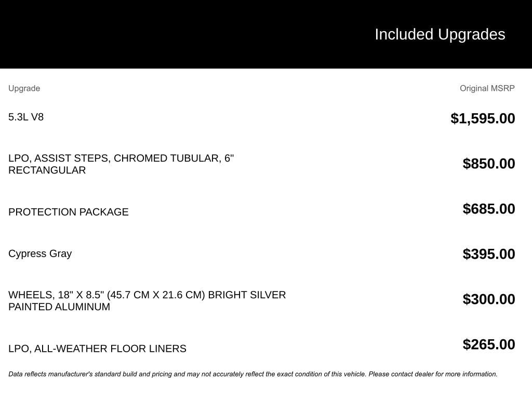Viewport: 532px width, 399px height.
Task: Click the Upgrade column header
Action: [x=24, y=88]
